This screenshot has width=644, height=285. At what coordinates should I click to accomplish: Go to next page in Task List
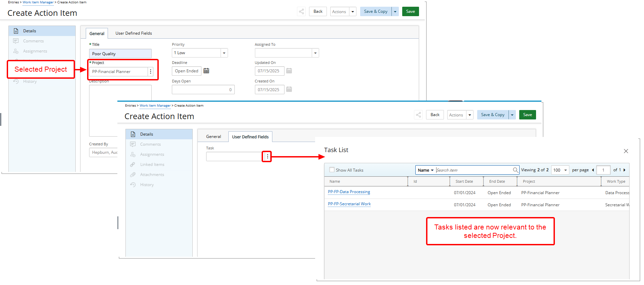pyautogui.click(x=624, y=170)
